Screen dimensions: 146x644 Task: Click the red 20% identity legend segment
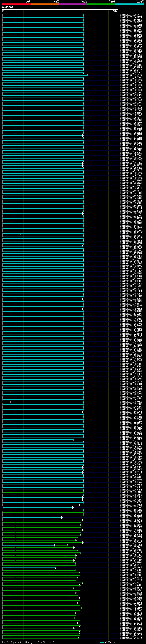click(16, 4)
